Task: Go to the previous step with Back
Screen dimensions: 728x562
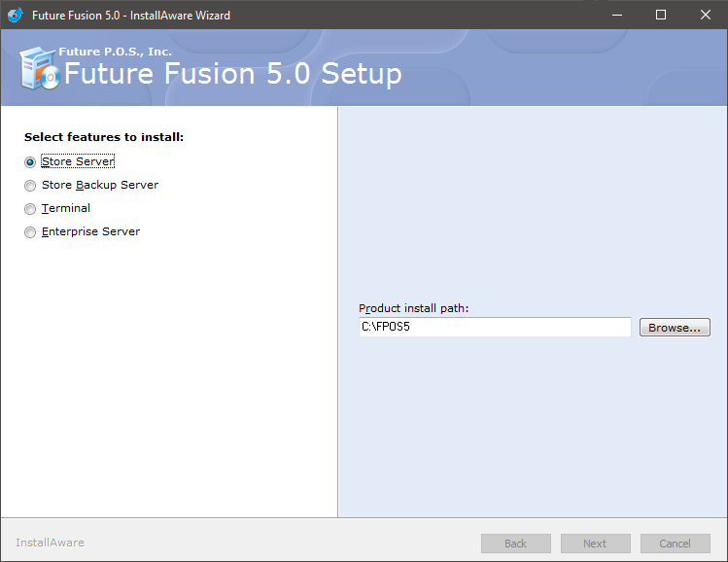Action: click(x=516, y=544)
